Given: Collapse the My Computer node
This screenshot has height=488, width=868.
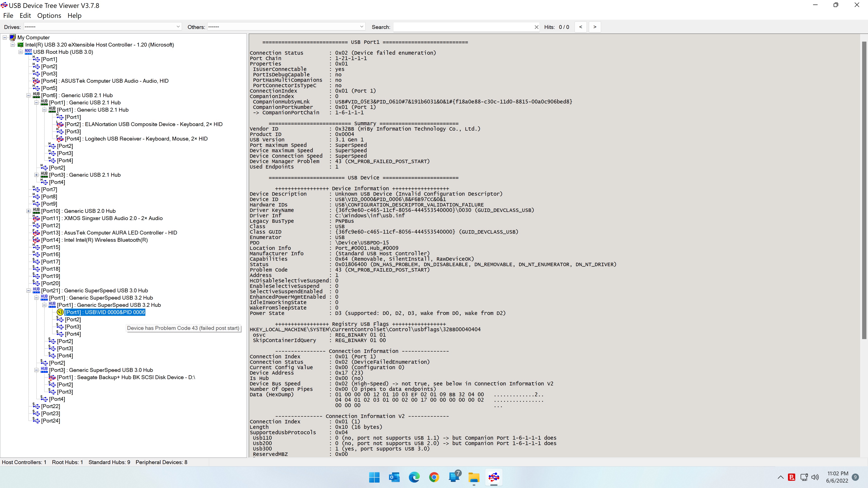Looking at the screenshot, I should pyautogui.click(x=5, y=37).
